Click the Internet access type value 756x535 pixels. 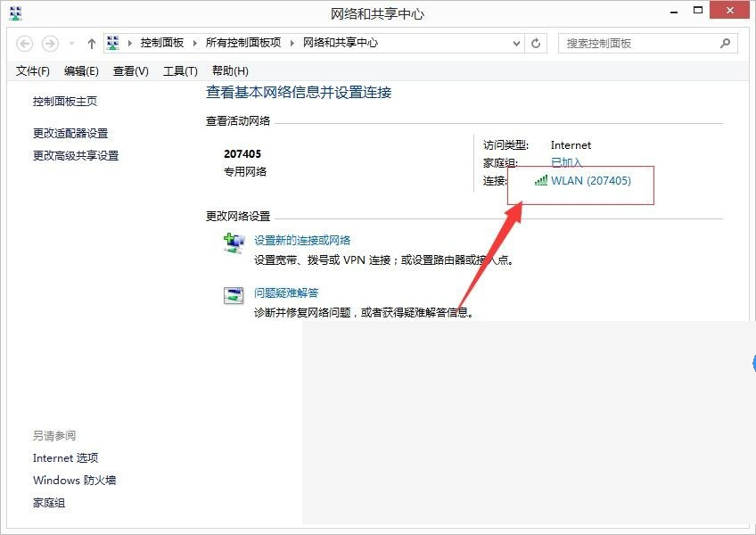[x=571, y=145]
